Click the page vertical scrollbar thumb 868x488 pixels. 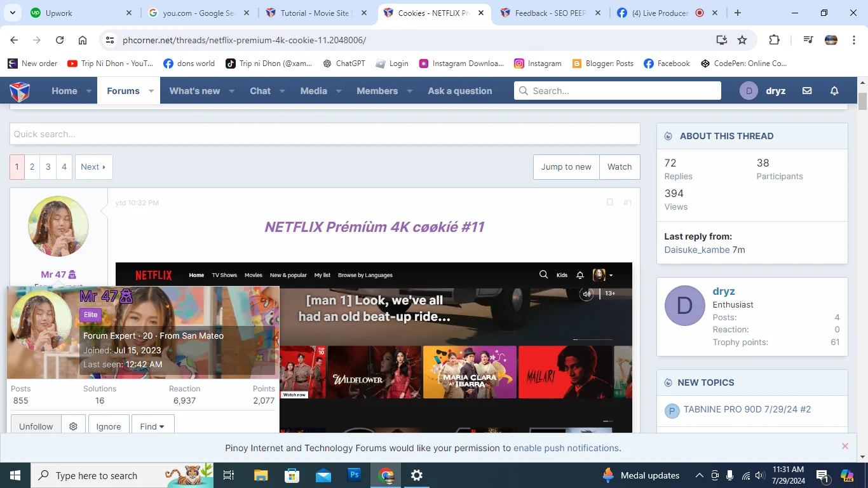[x=862, y=100]
